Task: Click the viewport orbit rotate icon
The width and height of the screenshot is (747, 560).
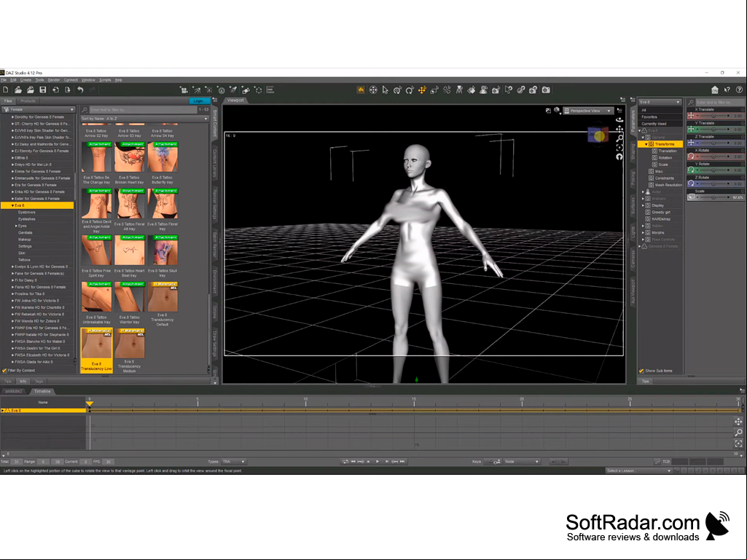Action: [x=619, y=120]
